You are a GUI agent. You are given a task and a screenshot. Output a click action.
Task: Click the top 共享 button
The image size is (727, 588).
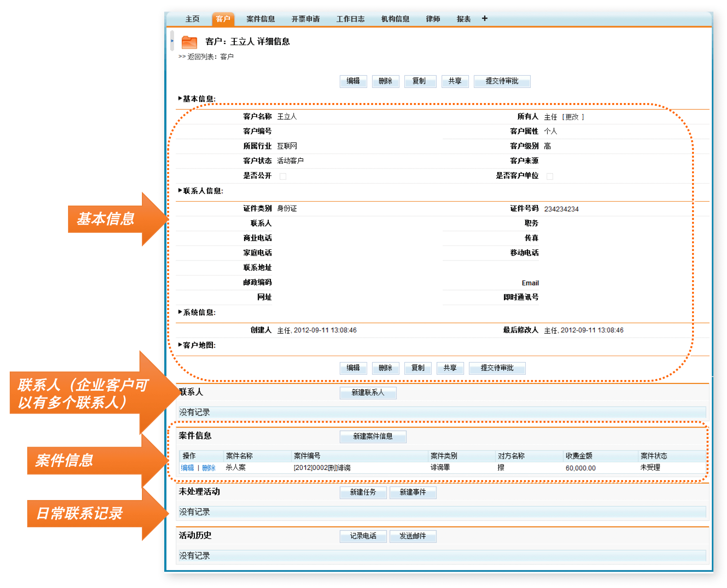tap(455, 81)
